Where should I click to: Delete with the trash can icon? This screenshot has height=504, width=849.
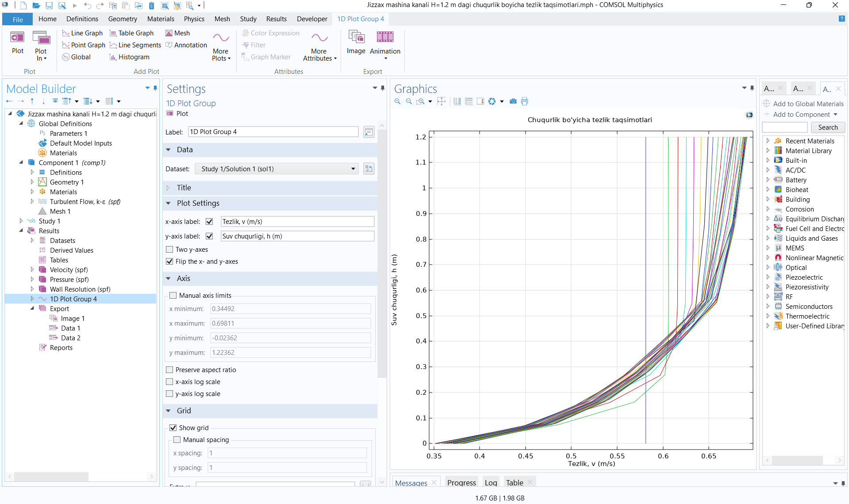[151, 5]
